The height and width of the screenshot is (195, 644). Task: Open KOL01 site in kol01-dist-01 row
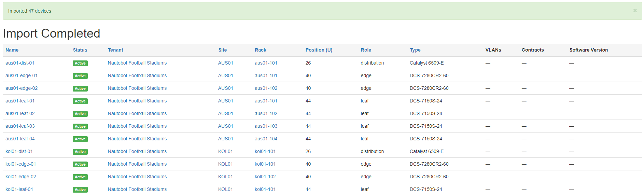pos(225,151)
